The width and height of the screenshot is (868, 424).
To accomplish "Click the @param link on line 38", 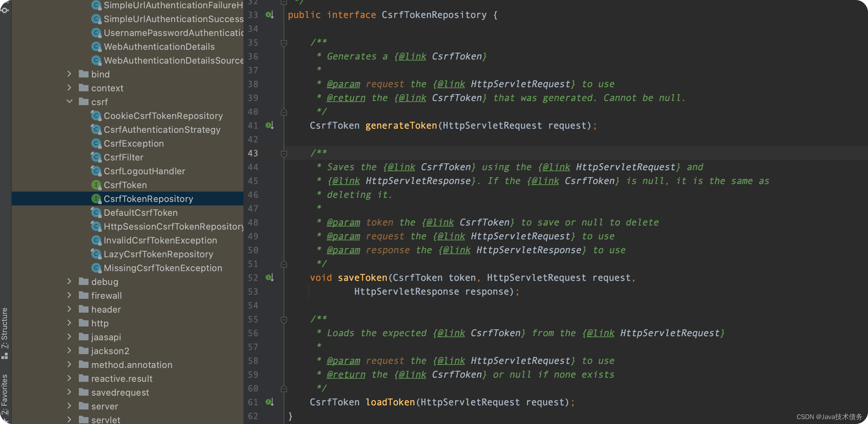I will (343, 84).
